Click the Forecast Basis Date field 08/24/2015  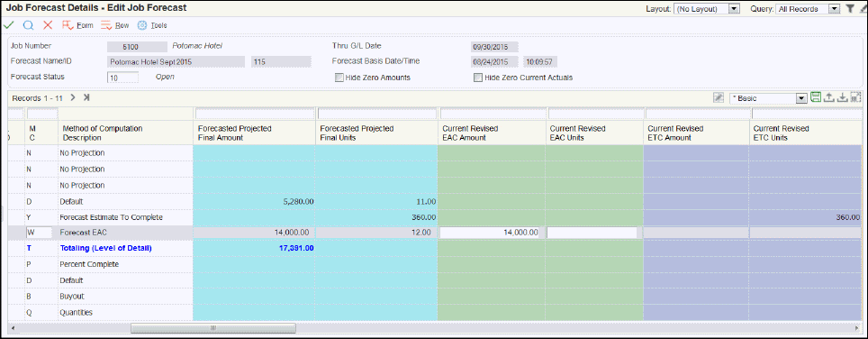494,62
